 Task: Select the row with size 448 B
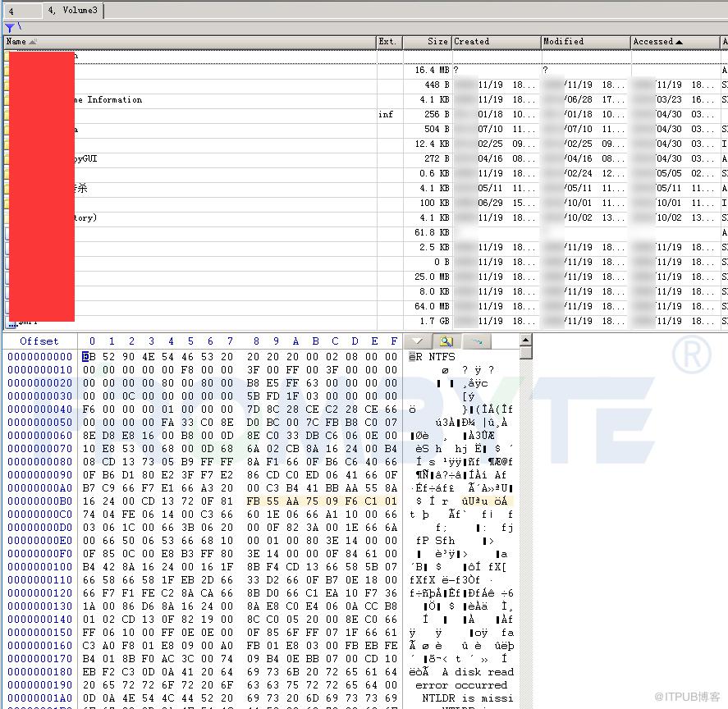[365, 85]
